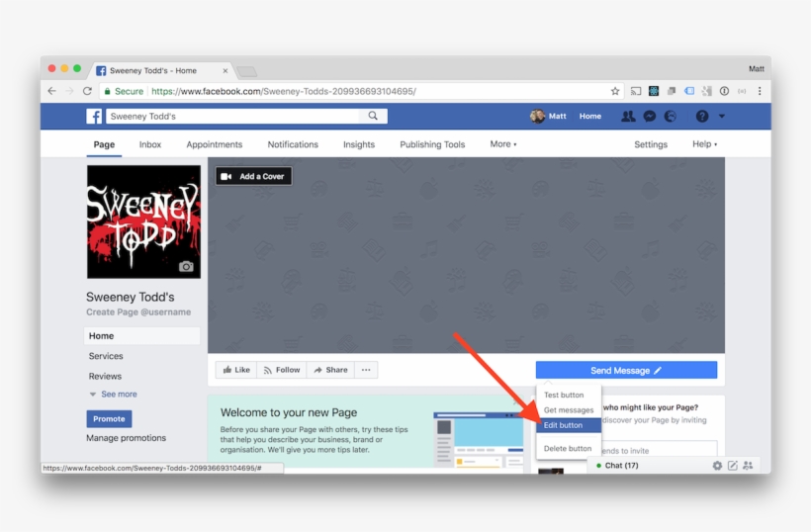The width and height of the screenshot is (811, 532).
Task: Open page Settings
Action: tap(651, 144)
